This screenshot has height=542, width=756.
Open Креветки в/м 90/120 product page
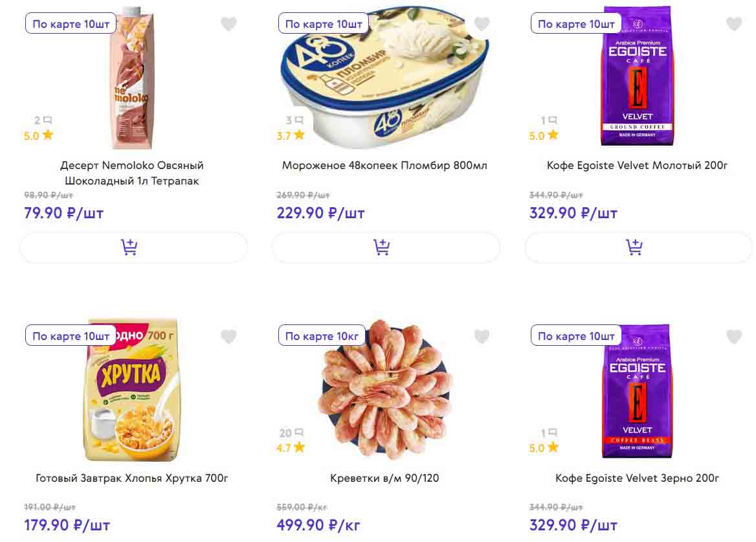pos(384,478)
